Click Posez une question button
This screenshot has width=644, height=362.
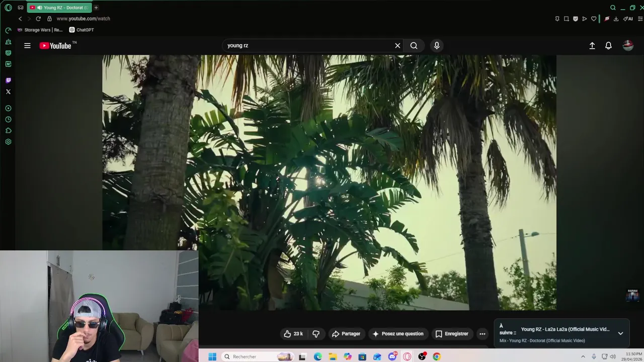coord(397,334)
